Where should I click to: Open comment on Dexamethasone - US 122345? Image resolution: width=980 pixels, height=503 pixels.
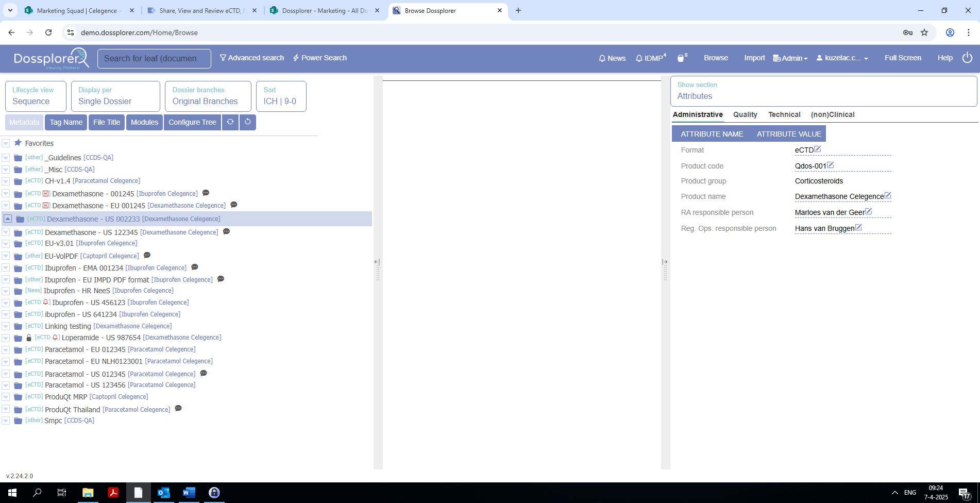[226, 231]
